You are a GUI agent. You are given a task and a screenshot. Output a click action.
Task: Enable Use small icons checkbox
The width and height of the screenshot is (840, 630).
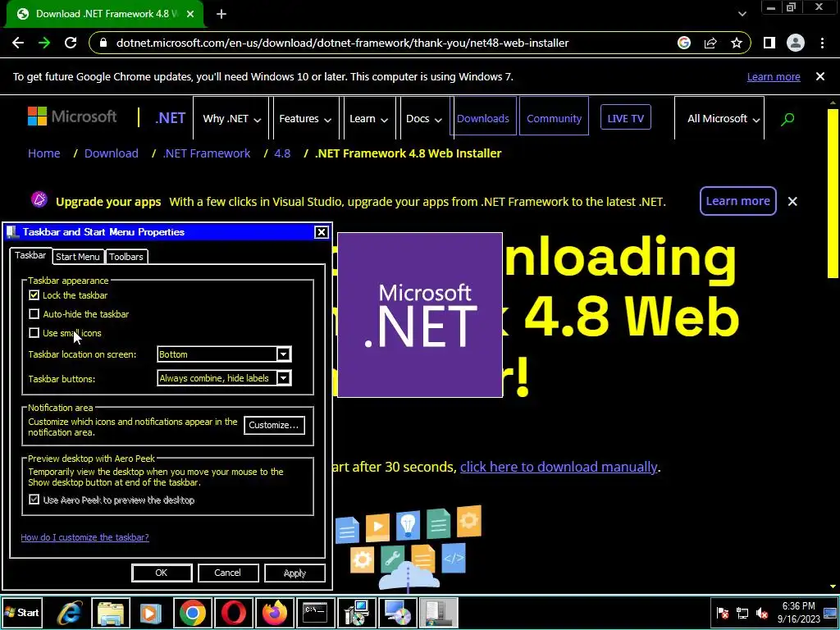click(34, 333)
